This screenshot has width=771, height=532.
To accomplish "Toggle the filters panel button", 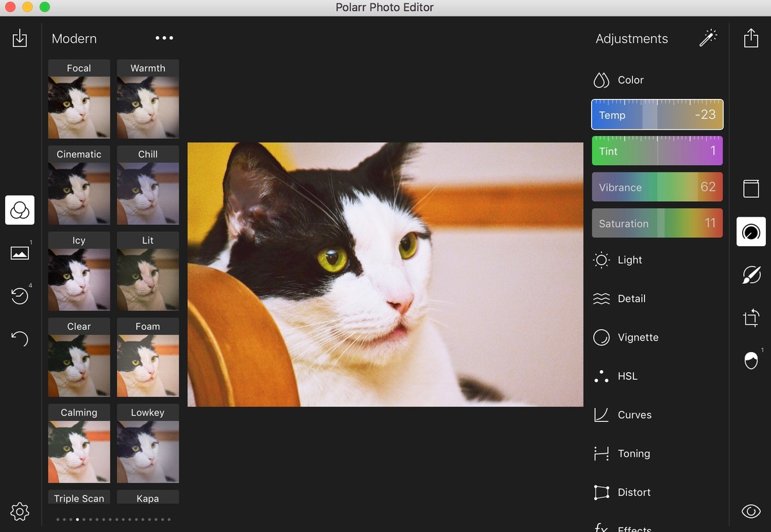I will click(x=20, y=210).
